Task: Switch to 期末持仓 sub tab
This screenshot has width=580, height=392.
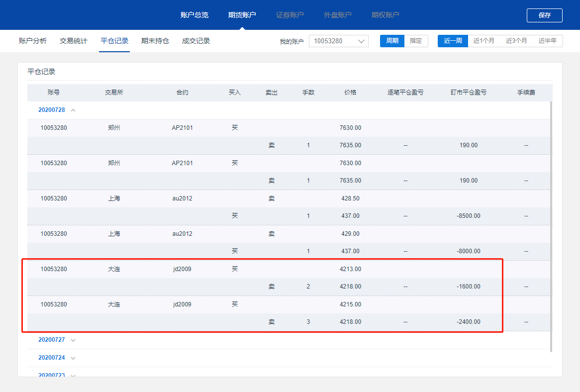Action: (x=155, y=41)
